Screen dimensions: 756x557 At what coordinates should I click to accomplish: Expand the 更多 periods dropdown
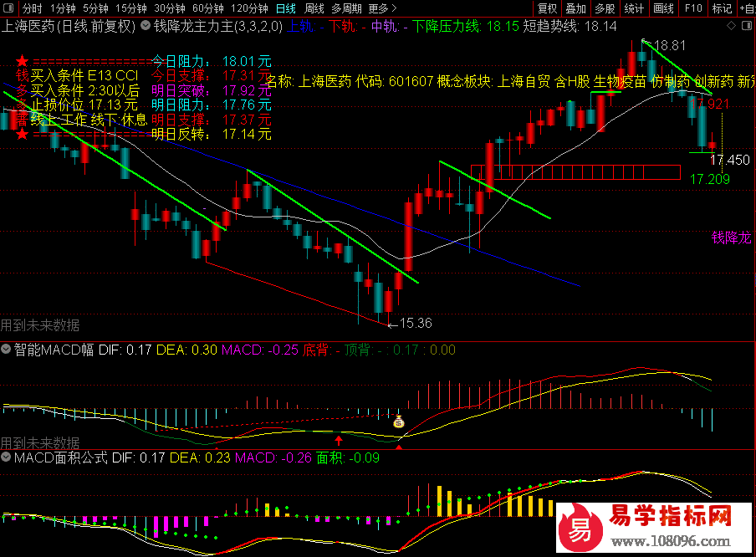click(382, 8)
